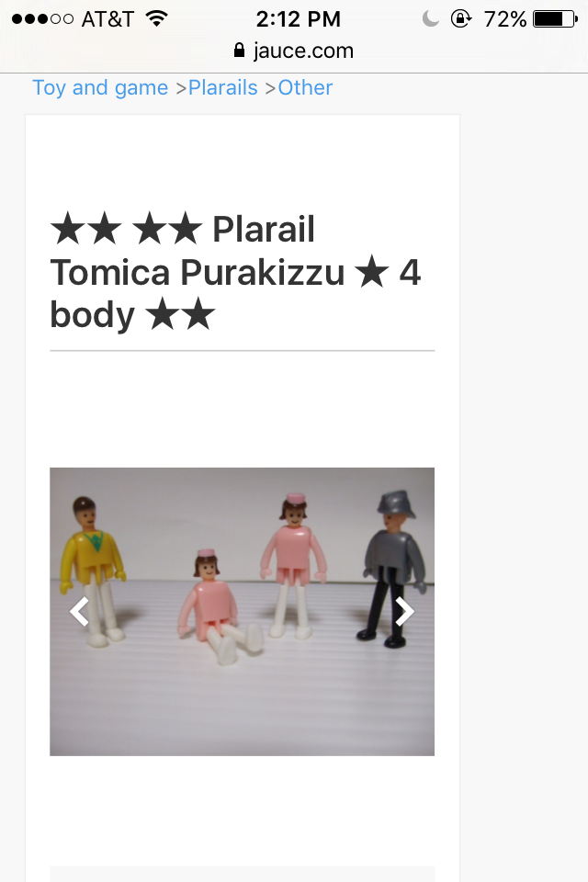Tap the rotation lock status icon
Image resolution: width=588 pixels, height=882 pixels.
click(461, 18)
